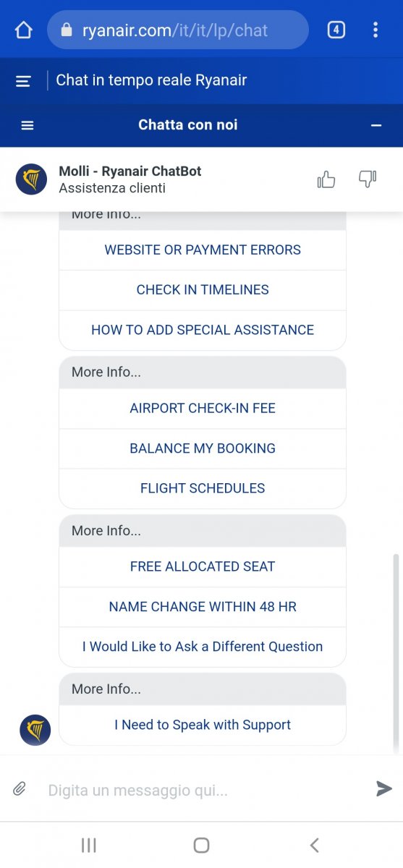Give the chatbot a thumbs up
This screenshot has width=403, height=868.
[x=326, y=179]
